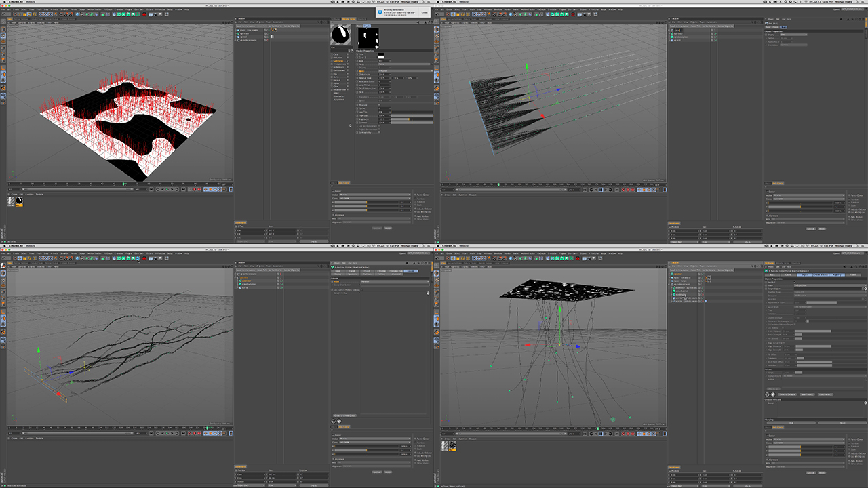Open the Active dropdown in top-left Color section

pyautogui.click(x=374, y=195)
